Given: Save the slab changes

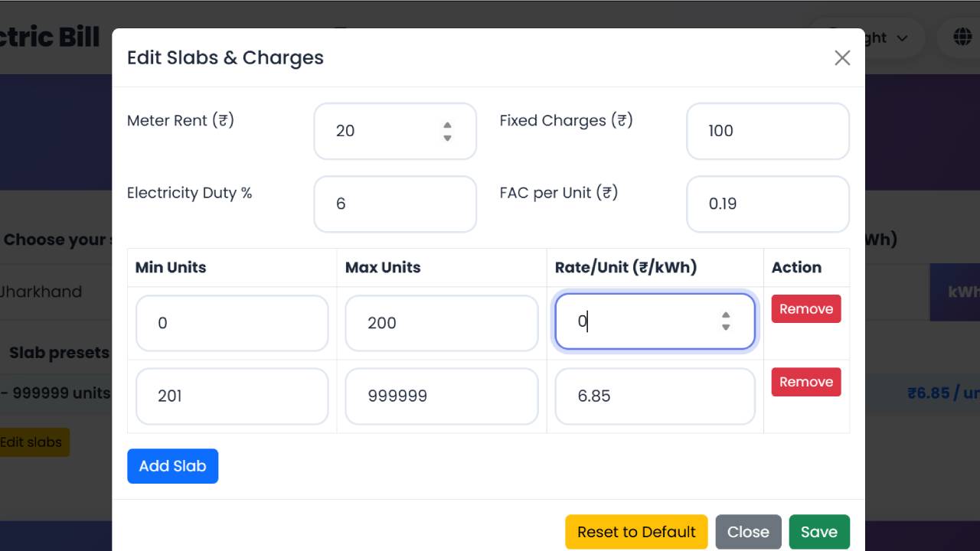Looking at the screenshot, I should [819, 531].
